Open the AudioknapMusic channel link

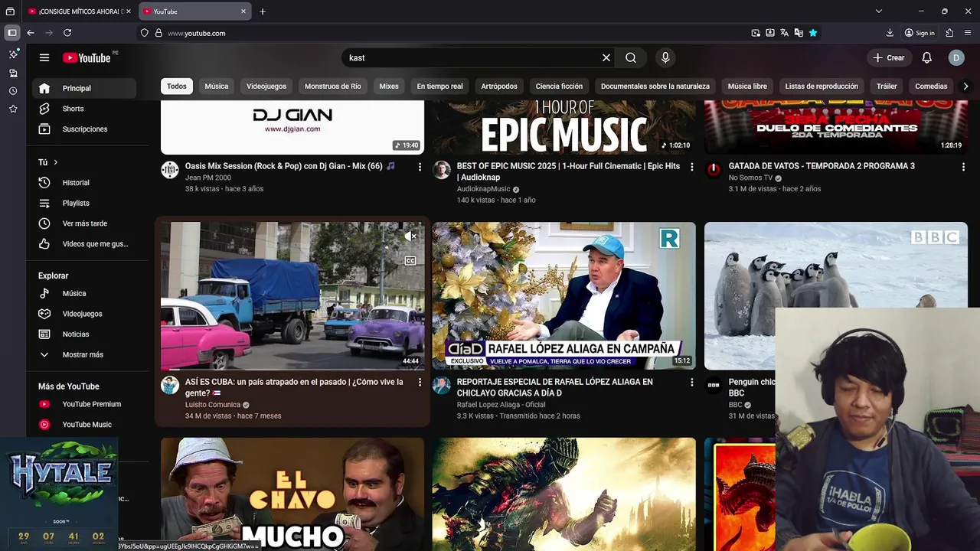pyautogui.click(x=483, y=189)
